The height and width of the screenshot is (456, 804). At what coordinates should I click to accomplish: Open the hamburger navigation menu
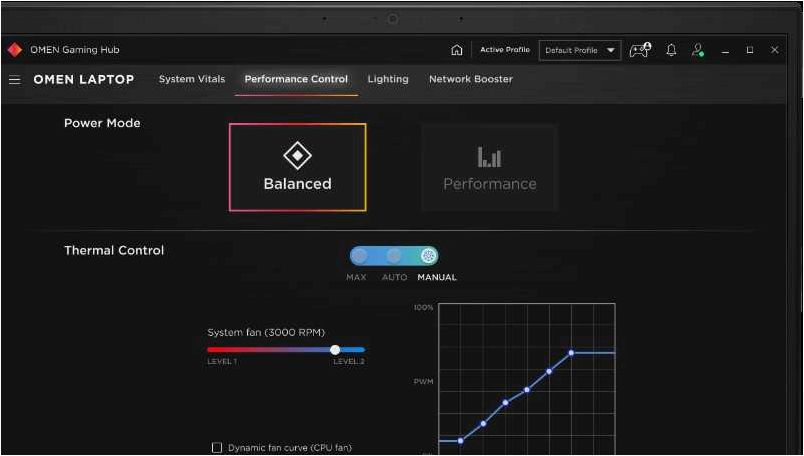click(15, 80)
